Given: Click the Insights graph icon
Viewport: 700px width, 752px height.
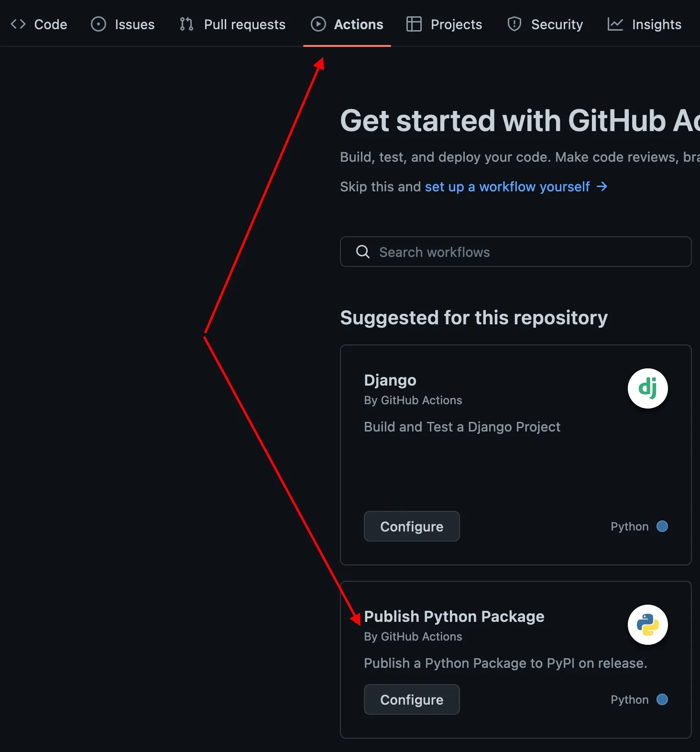Looking at the screenshot, I should 615,24.
